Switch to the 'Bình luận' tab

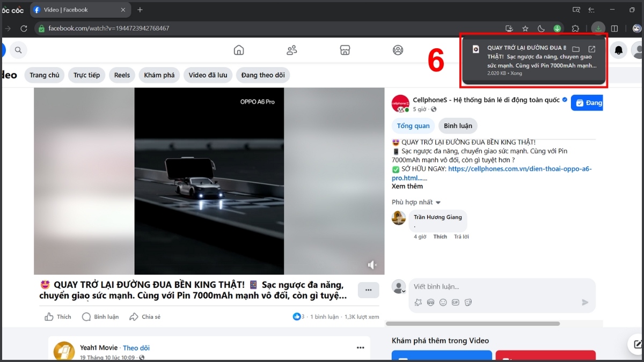[x=458, y=125]
